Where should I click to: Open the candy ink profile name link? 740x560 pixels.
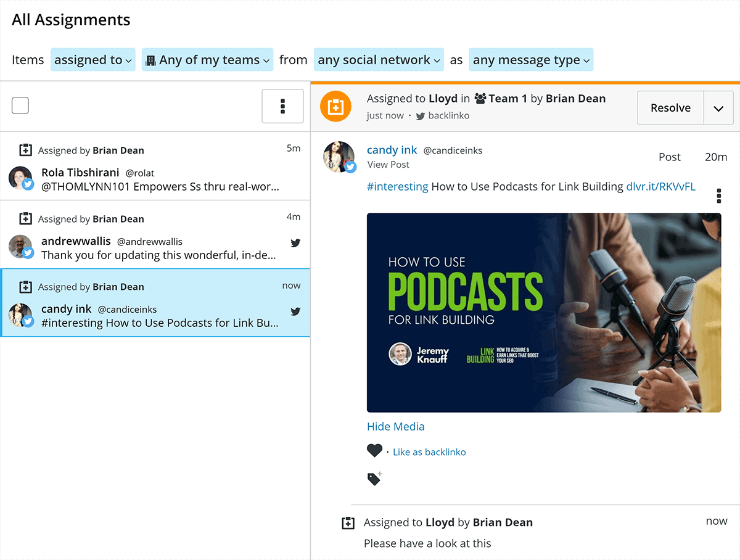coord(392,150)
